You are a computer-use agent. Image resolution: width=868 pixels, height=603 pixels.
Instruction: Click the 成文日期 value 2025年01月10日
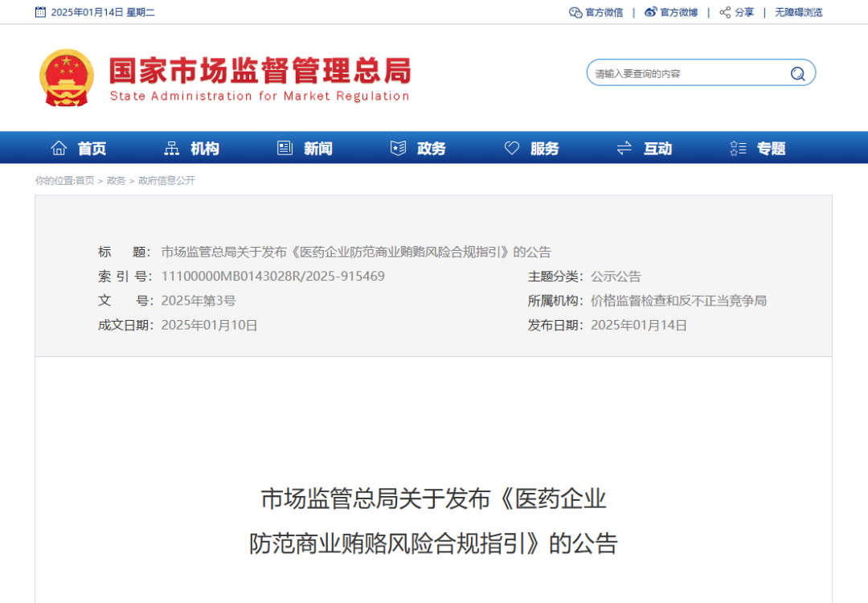209,325
